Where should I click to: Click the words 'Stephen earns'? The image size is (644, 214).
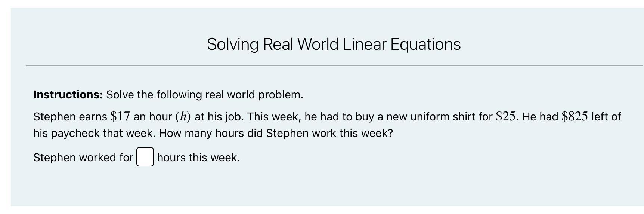[x=70, y=117]
